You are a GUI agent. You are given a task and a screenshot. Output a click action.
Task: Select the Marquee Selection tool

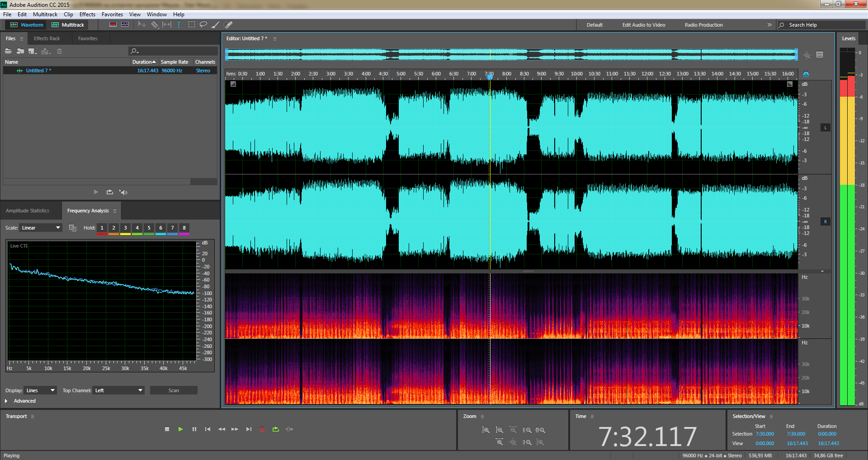tap(192, 24)
